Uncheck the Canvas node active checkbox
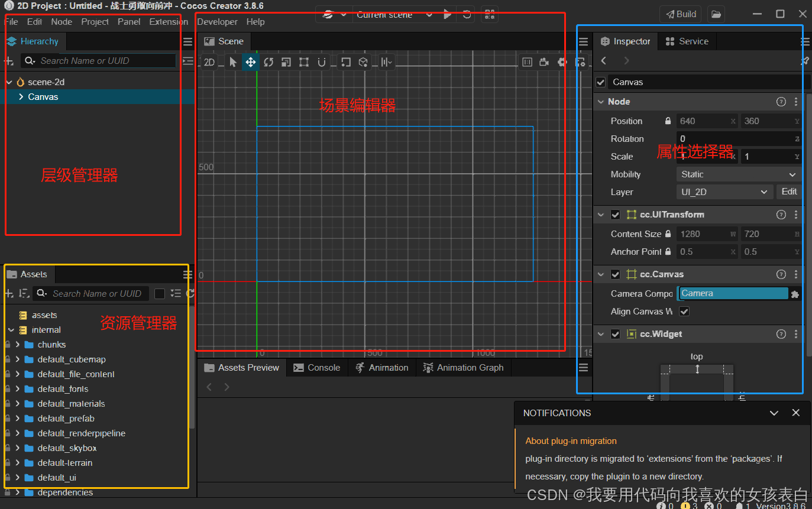 click(x=600, y=82)
